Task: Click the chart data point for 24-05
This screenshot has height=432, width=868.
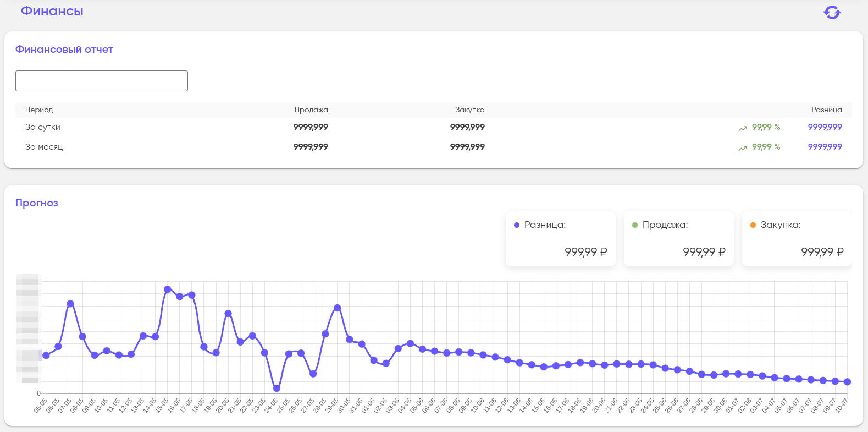Action: click(x=277, y=389)
